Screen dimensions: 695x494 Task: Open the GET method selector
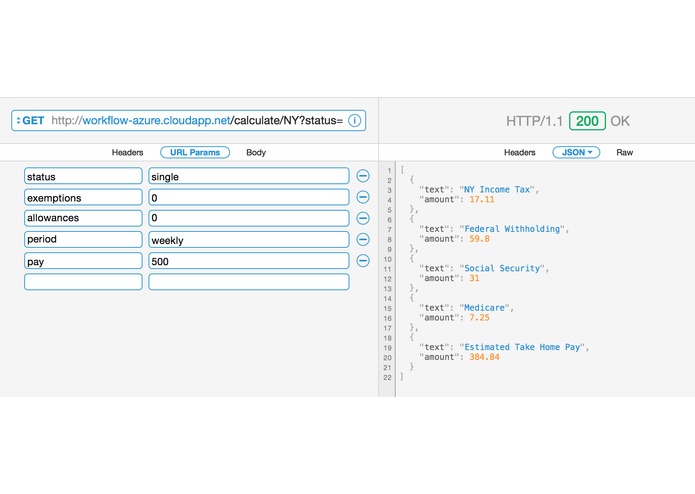(x=30, y=121)
